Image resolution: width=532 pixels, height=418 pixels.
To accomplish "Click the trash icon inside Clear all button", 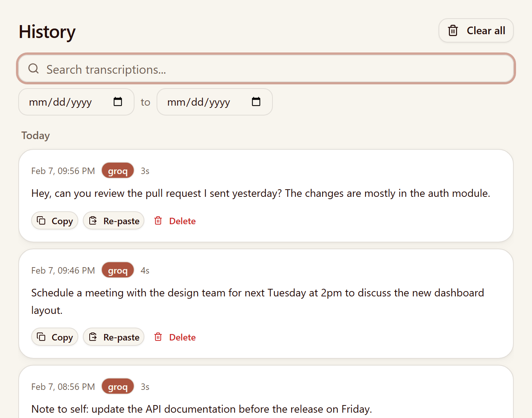I will coord(453,30).
